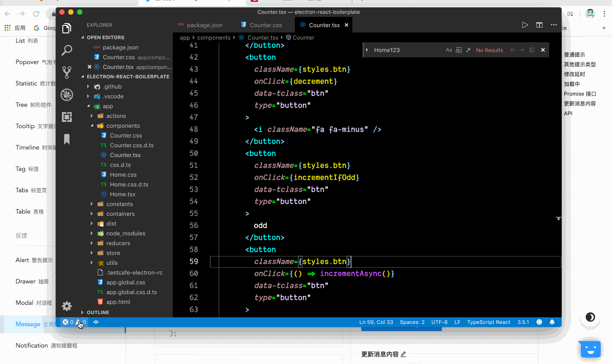
Task: Toggle Match Case in find widget
Action: 449,50
